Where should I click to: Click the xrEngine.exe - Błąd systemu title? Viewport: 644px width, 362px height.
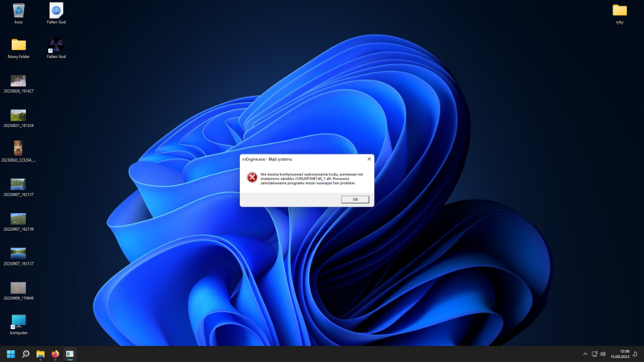[267, 159]
